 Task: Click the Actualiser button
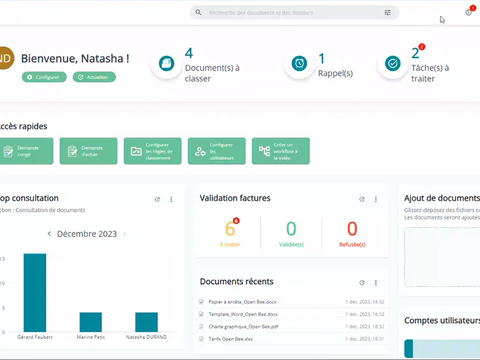[94, 77]
